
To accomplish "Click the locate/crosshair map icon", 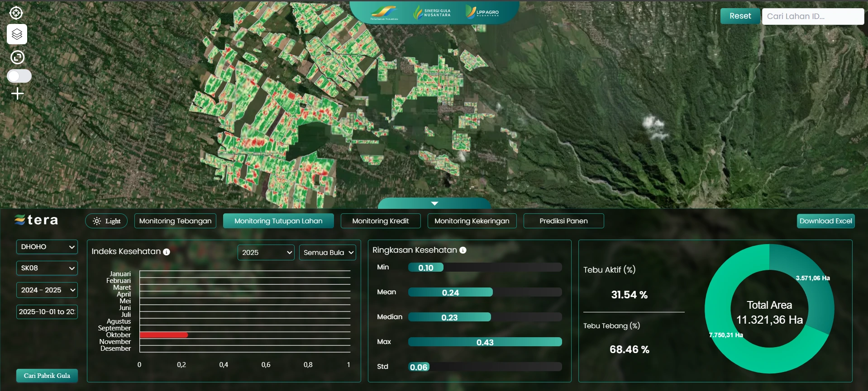I will point(16,13).
